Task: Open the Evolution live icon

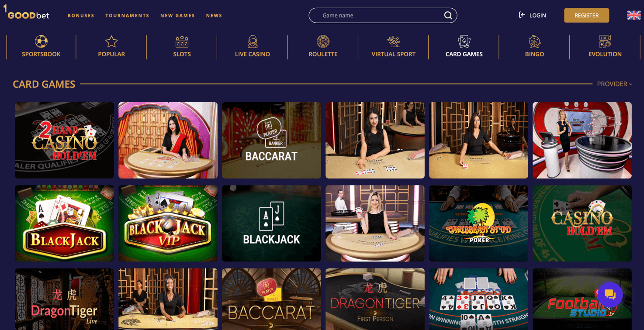Action: tap(605, 41)
